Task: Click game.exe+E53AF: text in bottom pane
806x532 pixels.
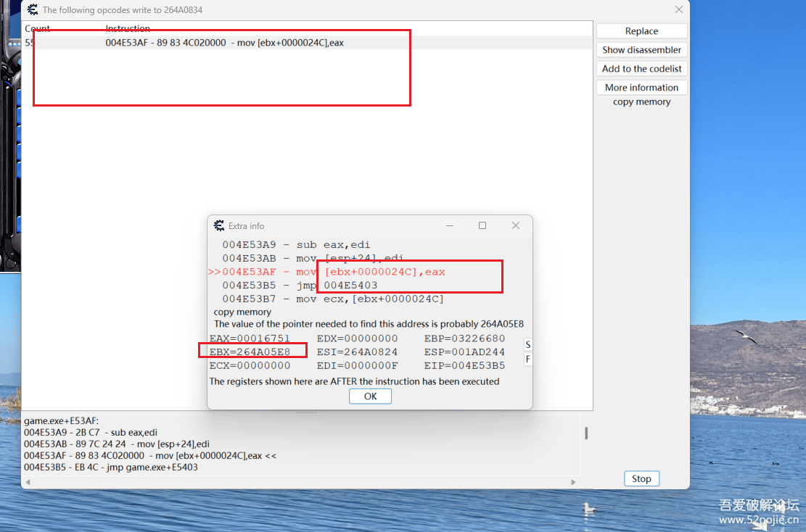Action: (x=61, y=421)
